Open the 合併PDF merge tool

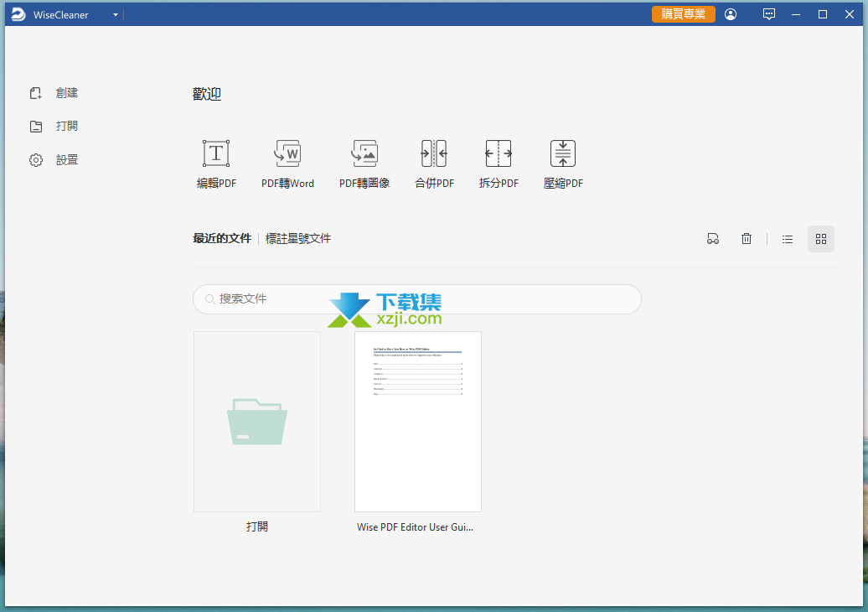pos(434,164)
